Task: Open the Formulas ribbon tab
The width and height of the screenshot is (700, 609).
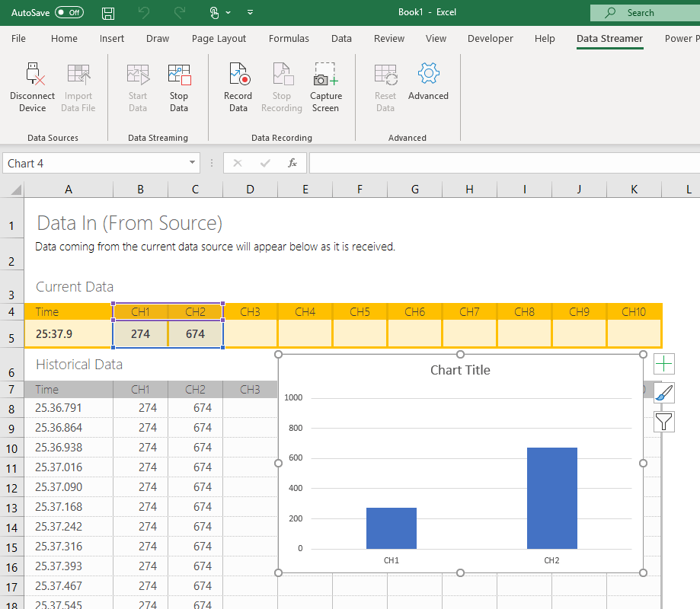Action: pos(289,38)
